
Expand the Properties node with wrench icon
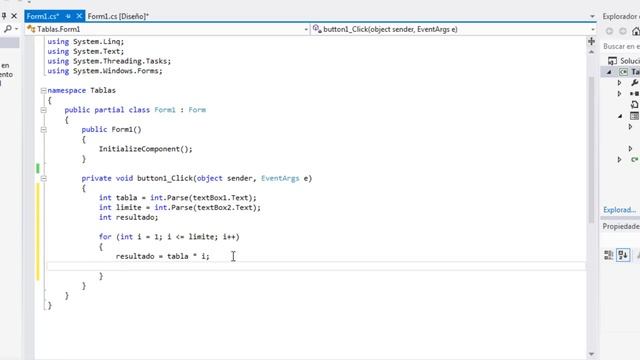point(620,83)
